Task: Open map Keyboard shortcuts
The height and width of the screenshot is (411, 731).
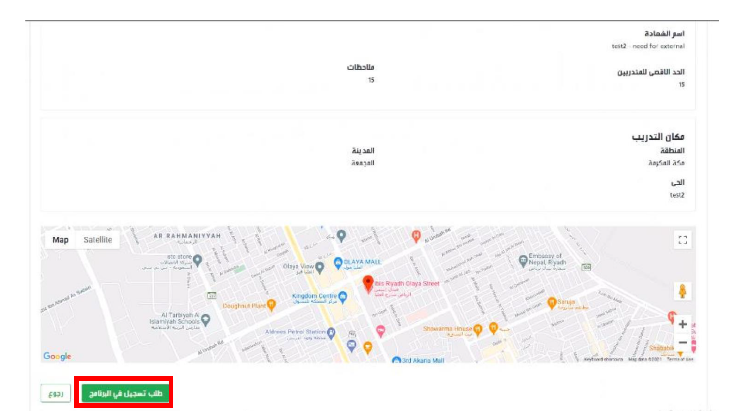Action: pyautogui.click(x=603, y=359)
